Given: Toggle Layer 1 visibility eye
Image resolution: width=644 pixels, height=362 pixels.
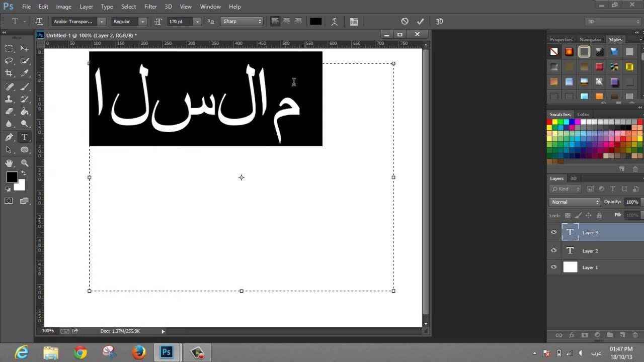Looking at the screenshot, I should [554, 267].
